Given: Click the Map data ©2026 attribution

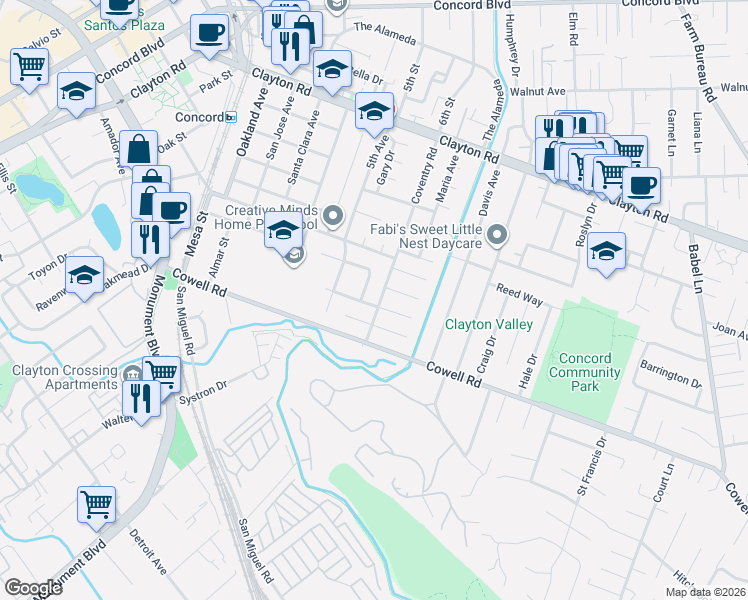Looking at the screenshot, I should 705,593.
